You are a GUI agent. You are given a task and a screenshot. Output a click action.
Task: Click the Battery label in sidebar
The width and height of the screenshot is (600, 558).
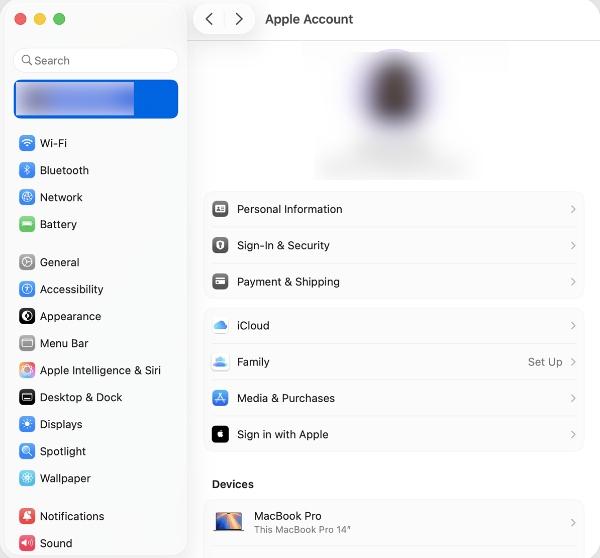point(59,224)
